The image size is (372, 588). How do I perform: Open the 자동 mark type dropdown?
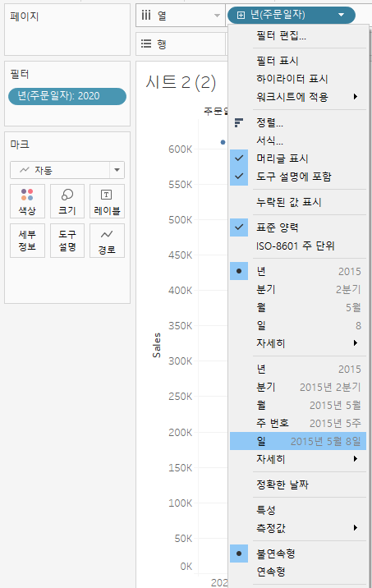pos(67,170)
